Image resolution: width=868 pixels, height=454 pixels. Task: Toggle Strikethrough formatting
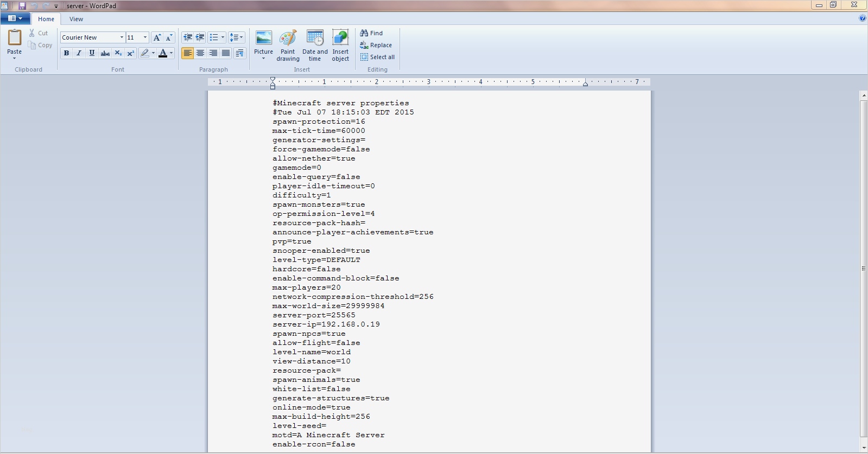point(105,53)
